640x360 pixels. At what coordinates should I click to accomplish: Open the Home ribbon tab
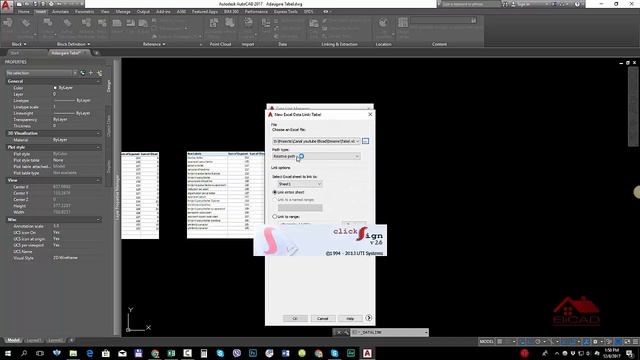(x=24, y=12)
